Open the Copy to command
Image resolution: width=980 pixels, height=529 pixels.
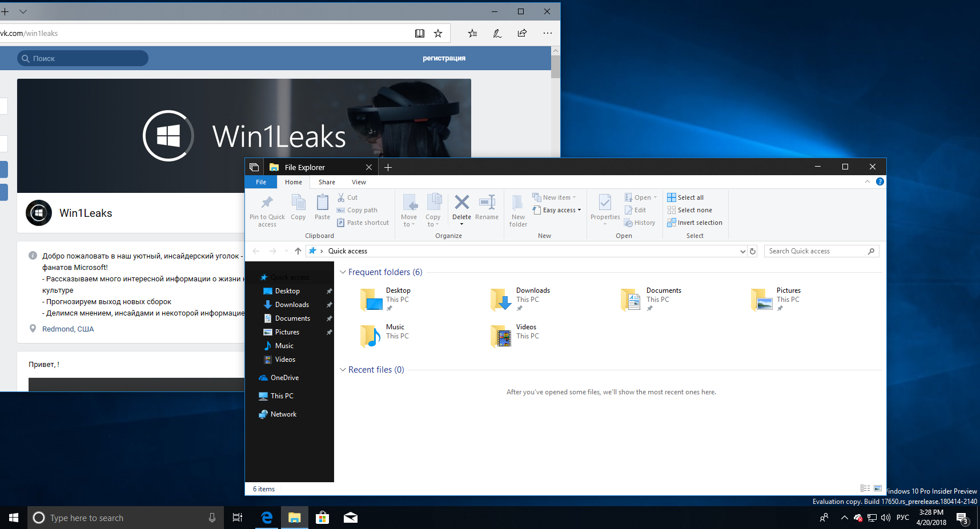[433, 210]
